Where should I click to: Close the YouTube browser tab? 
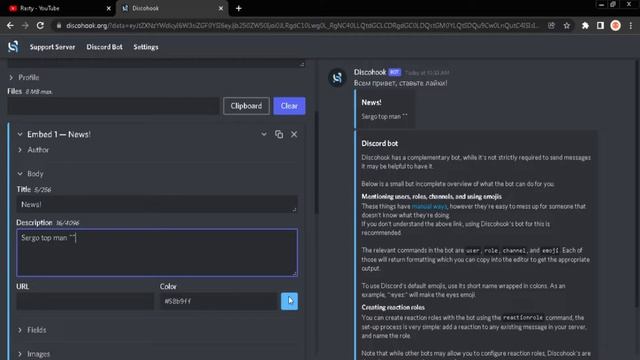109,8
